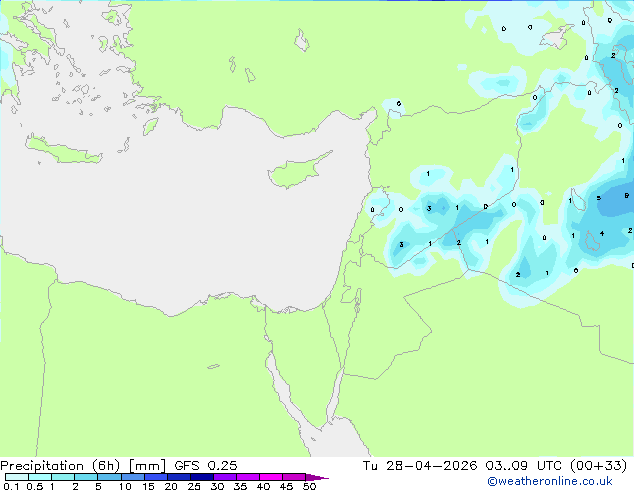Click the '[mm]' unit label
This screenshot has width=634, height=490.
point(147,466)
